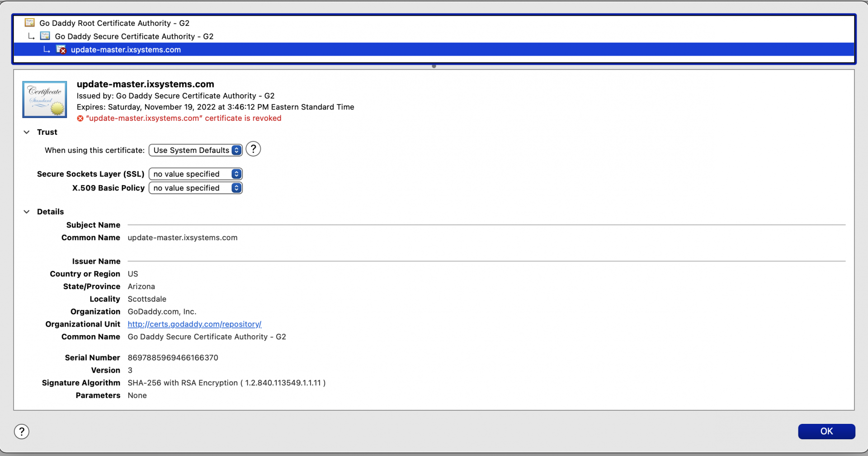
Task: Click the serial number 8697885969466166370
Action: click(x=173, y=358)
